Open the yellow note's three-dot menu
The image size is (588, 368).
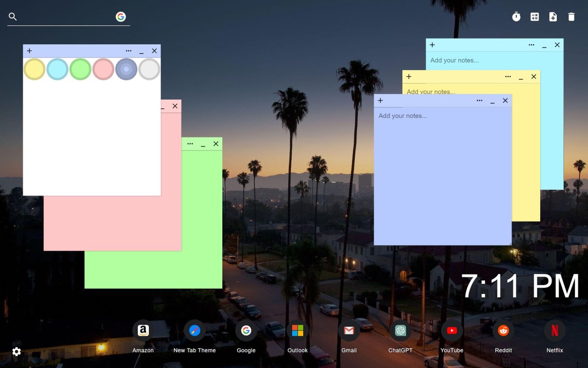tap(508, 77)
